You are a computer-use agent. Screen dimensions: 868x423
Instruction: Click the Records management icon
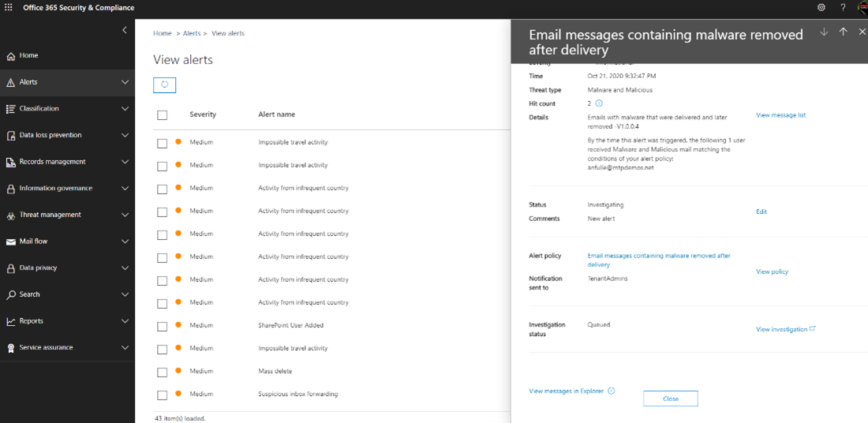click(10, 163)
